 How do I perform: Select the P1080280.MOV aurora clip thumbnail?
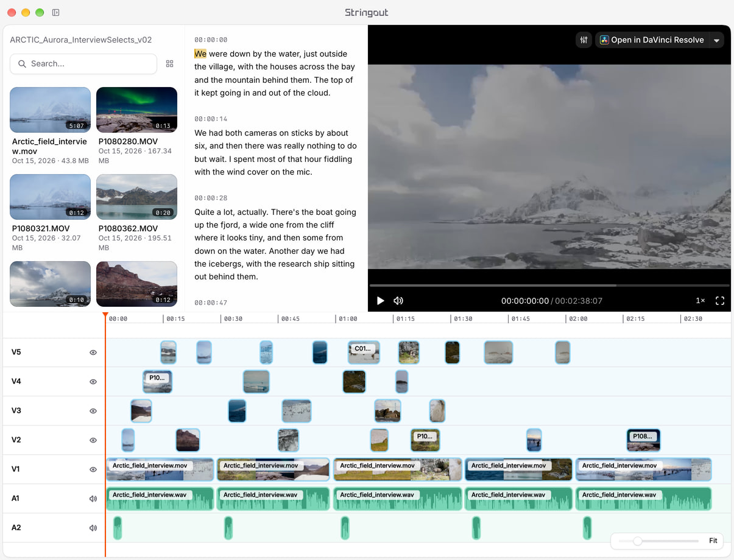tap(136, 110)
